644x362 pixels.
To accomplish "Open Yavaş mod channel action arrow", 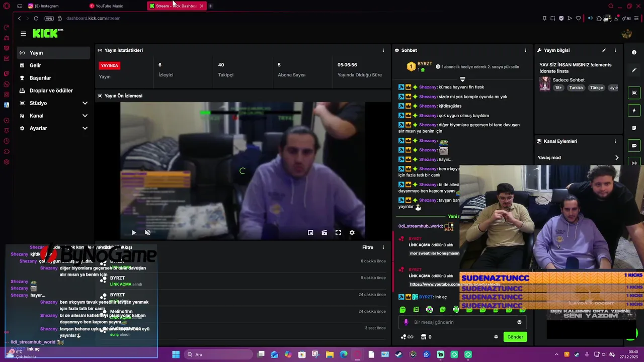I will click(617, 158).
